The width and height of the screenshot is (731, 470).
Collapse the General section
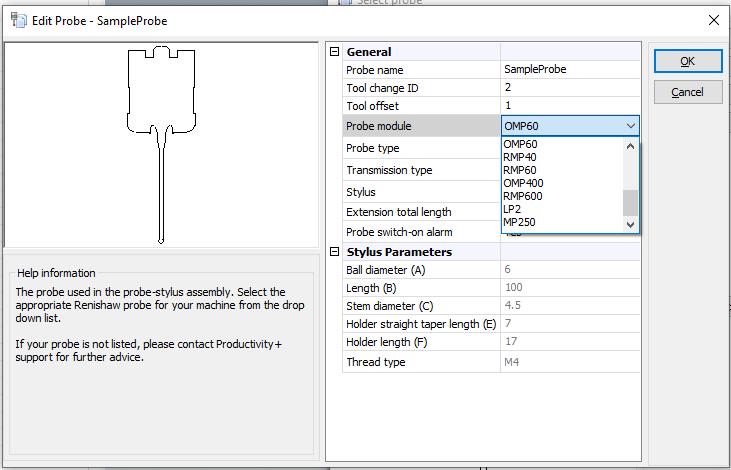[334, 52]
